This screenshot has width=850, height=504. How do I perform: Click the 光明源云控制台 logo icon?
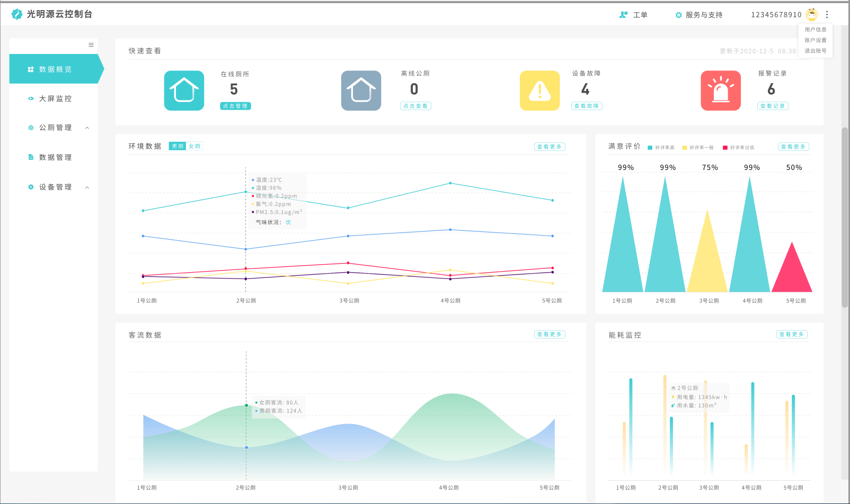(17, 14)
